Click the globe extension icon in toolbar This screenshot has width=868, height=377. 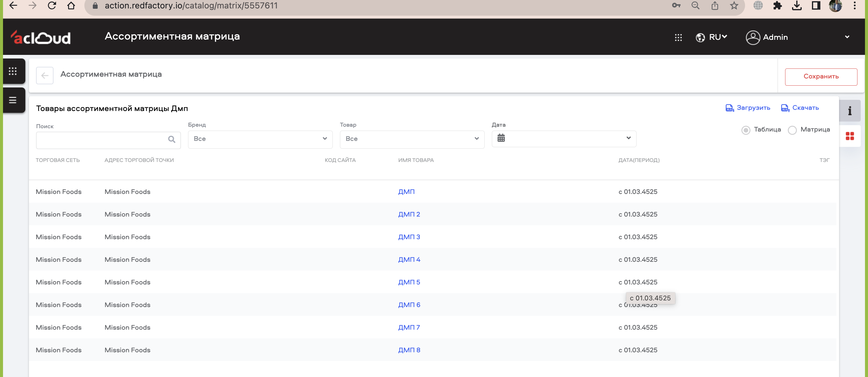(x=758, y=5)
